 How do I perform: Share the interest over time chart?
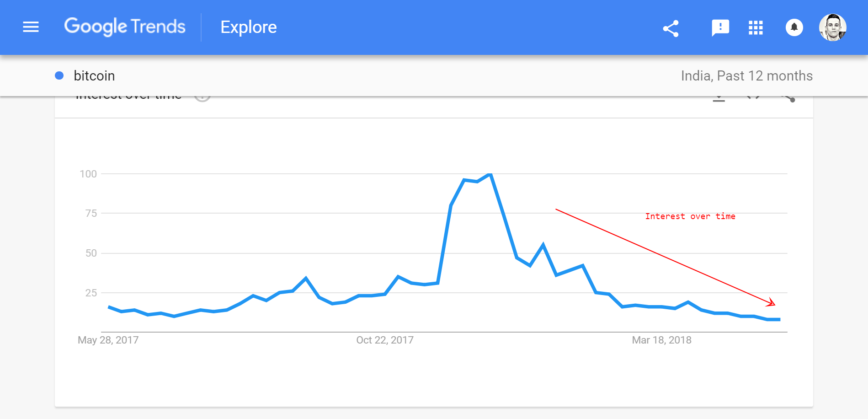788,98
